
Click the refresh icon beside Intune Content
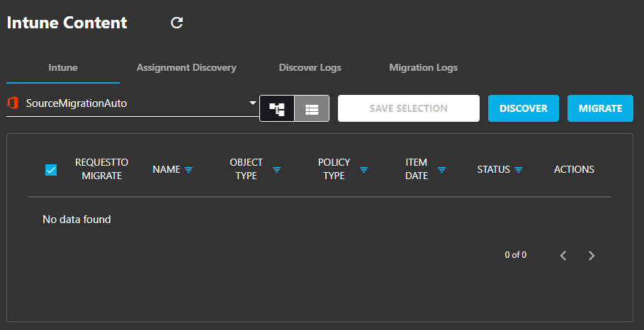(176, 23)
